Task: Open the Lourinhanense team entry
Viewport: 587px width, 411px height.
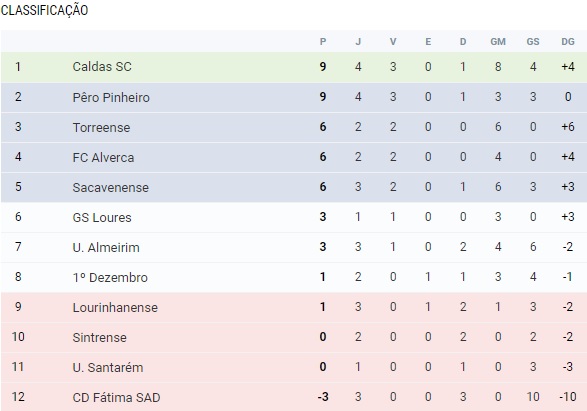Action: (x=115, y=307)
